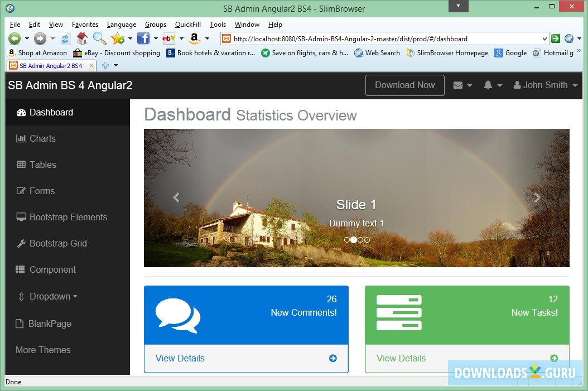The height and width of the screenshot is (391, 588).
Task: Click the favorites star icon
Action: [118, 38]
